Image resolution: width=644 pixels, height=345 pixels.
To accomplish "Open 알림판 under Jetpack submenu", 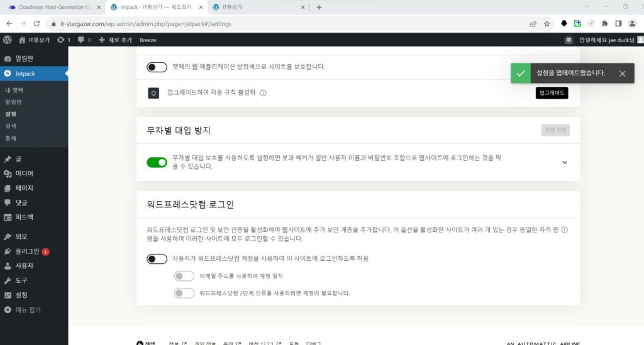I will tap(13, 102).
